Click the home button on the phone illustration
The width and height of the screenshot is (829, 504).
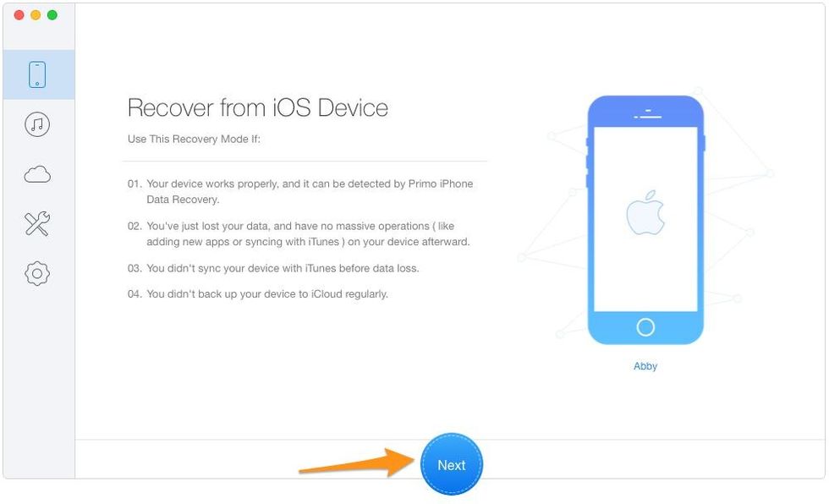click(645, 327)
